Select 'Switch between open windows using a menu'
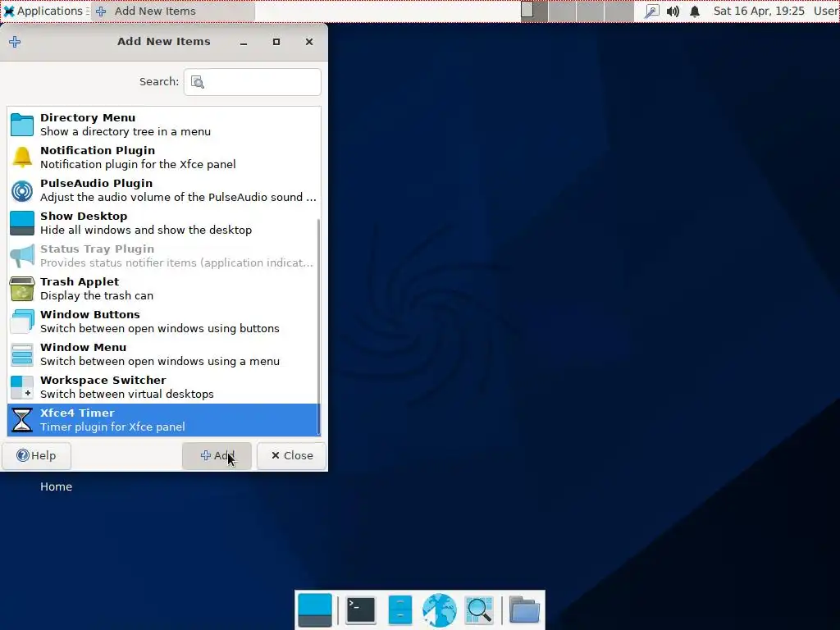Screen dimensions: 840x630 pyautogui.click(x=160, y=361)
